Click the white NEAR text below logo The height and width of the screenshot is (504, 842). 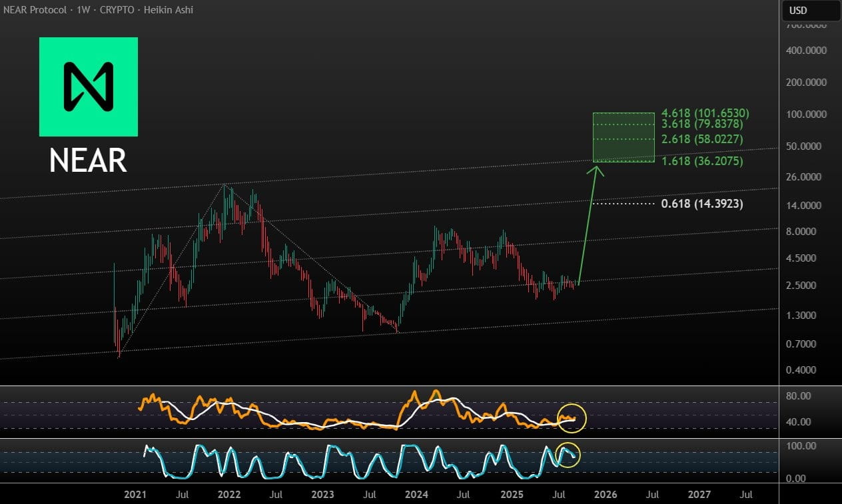click(88, 160)
